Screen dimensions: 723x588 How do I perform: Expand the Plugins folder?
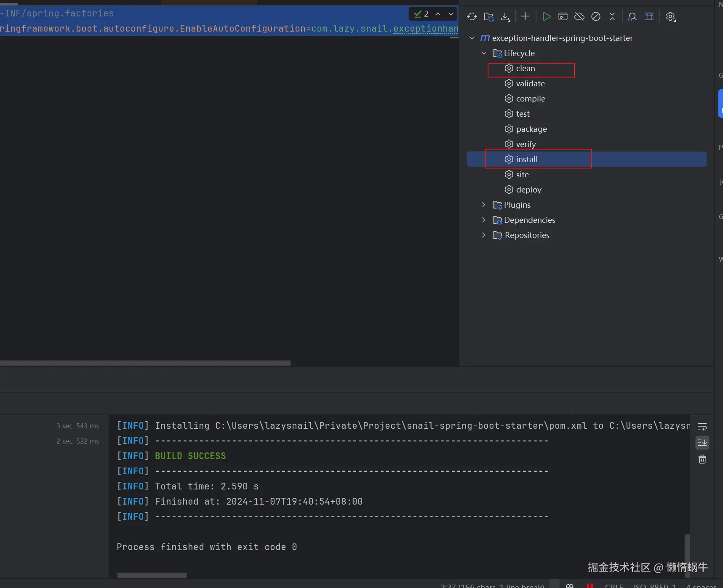click(x=484, y=205)
